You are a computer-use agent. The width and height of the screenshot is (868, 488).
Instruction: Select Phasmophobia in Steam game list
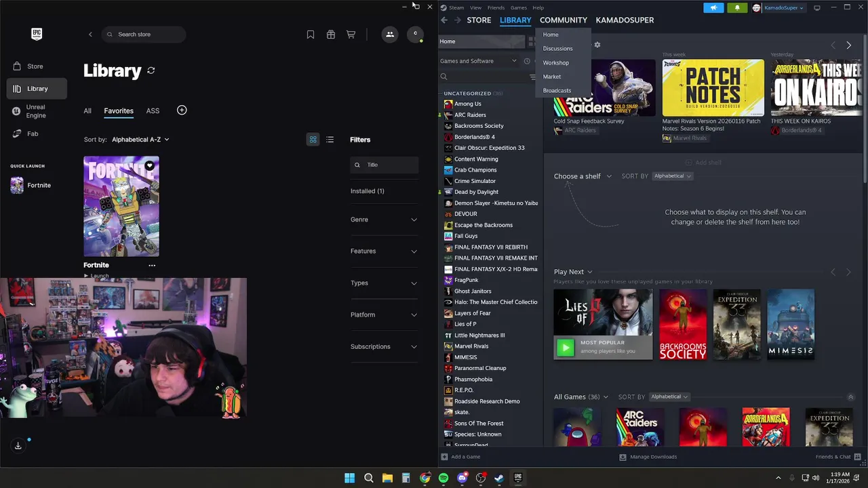click(x=473, y=380)
